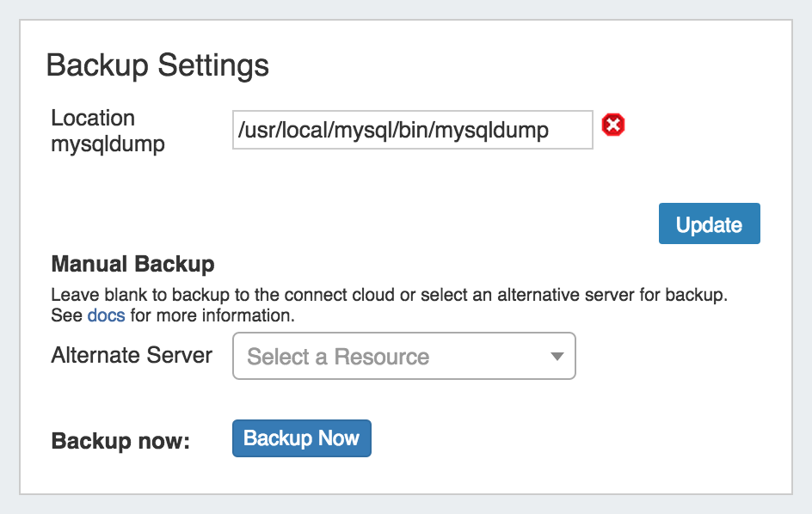The height and width of the screenshot is (514, 812).
Task: Start backup with Backup Now button
Action: pos(301,438)
